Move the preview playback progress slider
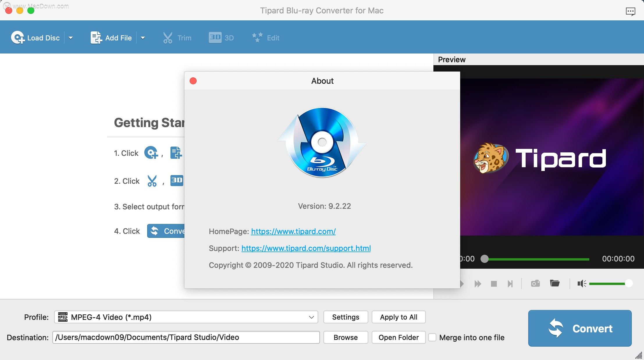This screenshot has width=644, height=360. (x=485, y=259)
